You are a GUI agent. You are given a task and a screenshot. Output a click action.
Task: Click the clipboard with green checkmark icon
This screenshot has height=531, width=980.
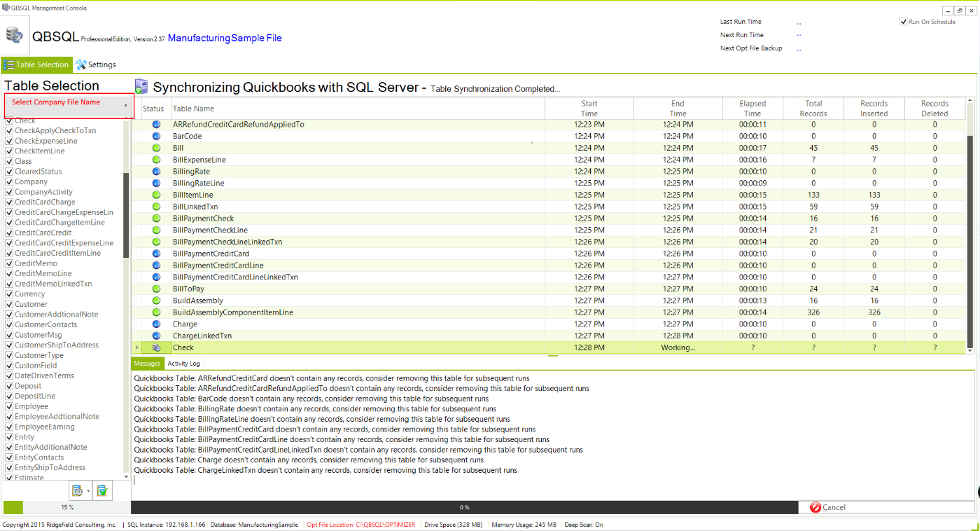coord(101,490)
